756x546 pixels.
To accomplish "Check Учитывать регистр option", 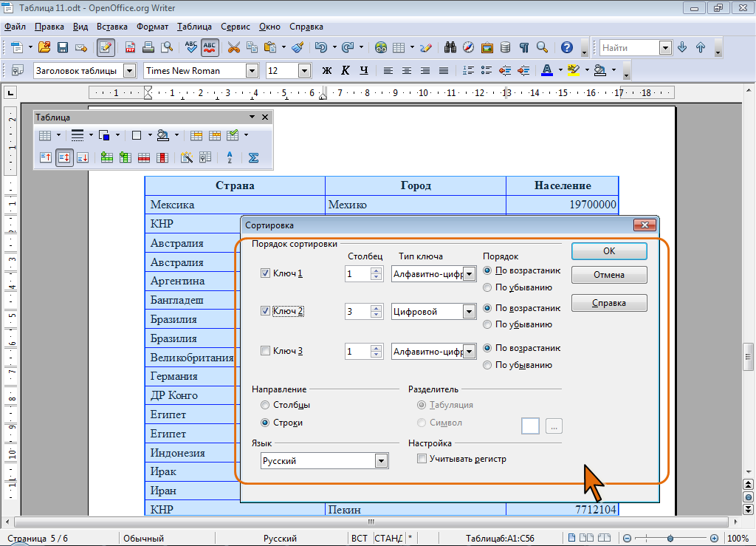I will (x=422, y=459).
